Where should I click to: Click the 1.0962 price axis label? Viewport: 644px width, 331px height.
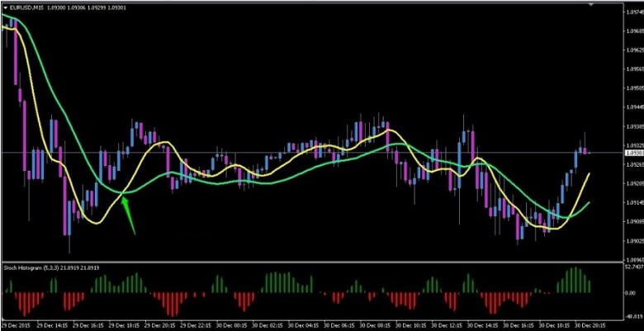(634, 50)
